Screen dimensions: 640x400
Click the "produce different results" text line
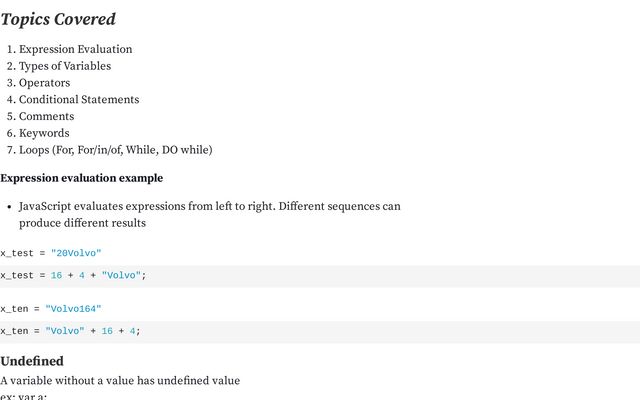pyautogui.click(x=82, y=223)
